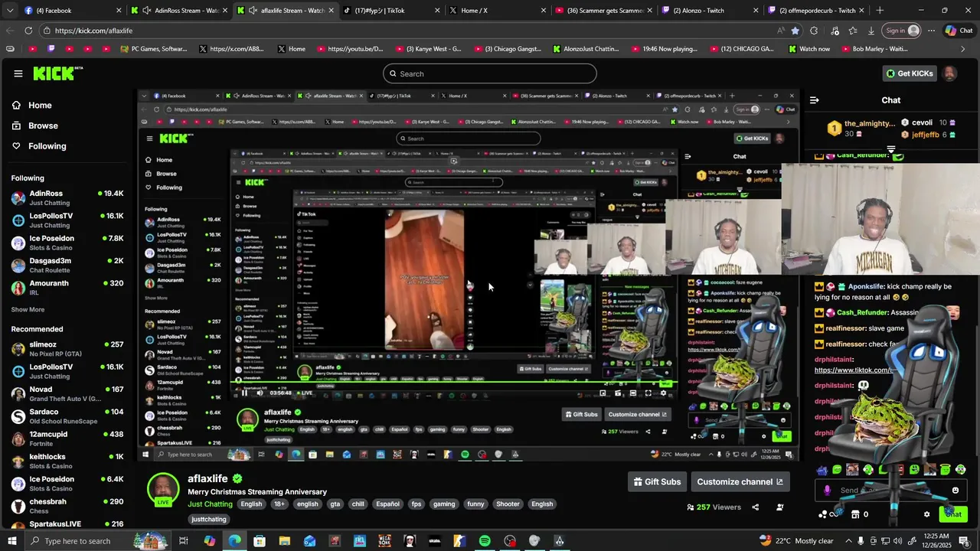The width and height of the screenshot is (980, 551).
Task: Open AdinRoss channel in Following list
Action: (67, 197)
